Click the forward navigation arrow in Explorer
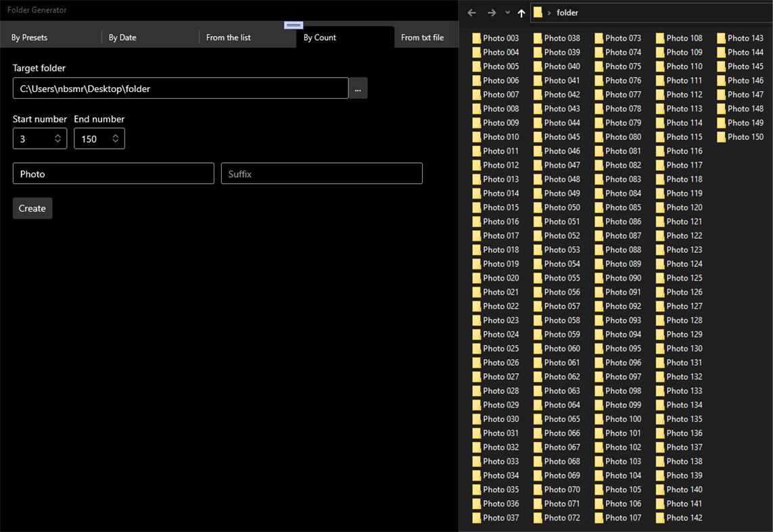 click(x=492, y=12)
